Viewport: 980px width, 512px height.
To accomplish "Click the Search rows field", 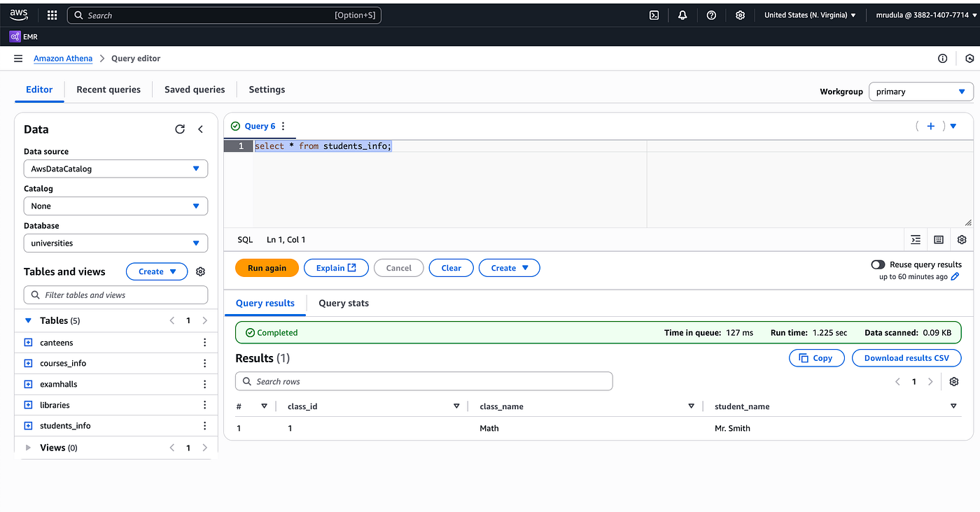I will point(423,381).
